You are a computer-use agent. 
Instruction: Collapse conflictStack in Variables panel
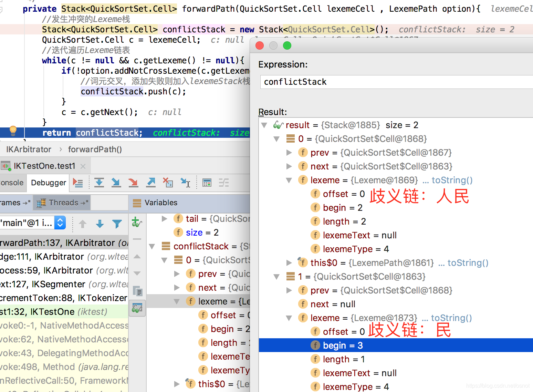point(152,246)
